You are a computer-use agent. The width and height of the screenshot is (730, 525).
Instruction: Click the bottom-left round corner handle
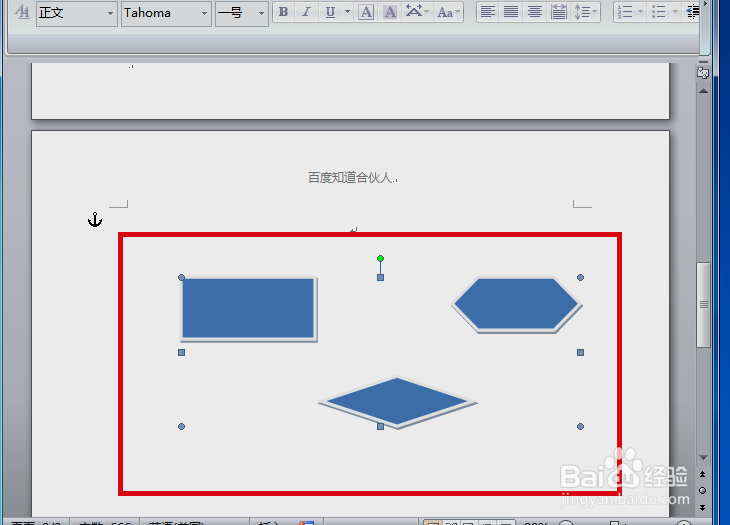(x=182, y=426)
